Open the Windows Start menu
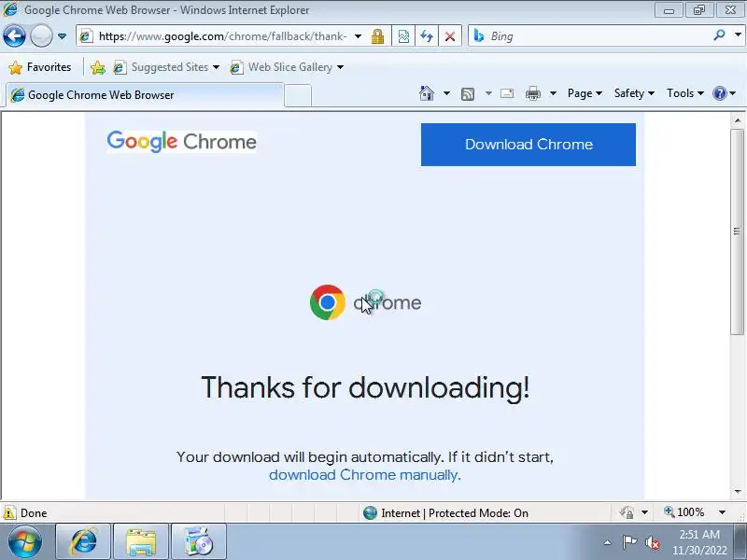This screenshot has width=747, height=560. (24, 541)
